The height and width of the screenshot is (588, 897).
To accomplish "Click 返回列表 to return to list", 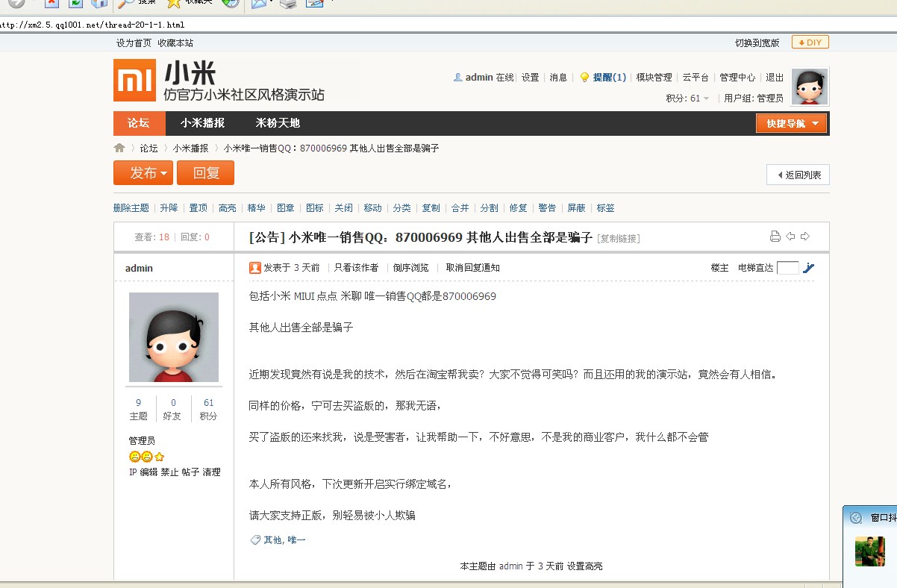I will (798, 175).
